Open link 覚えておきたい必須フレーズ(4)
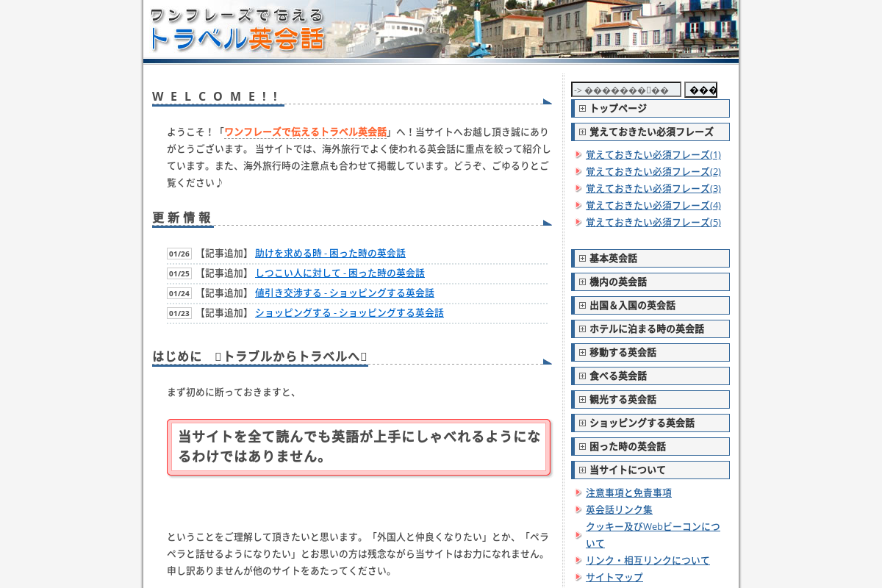 pos(653,205)
